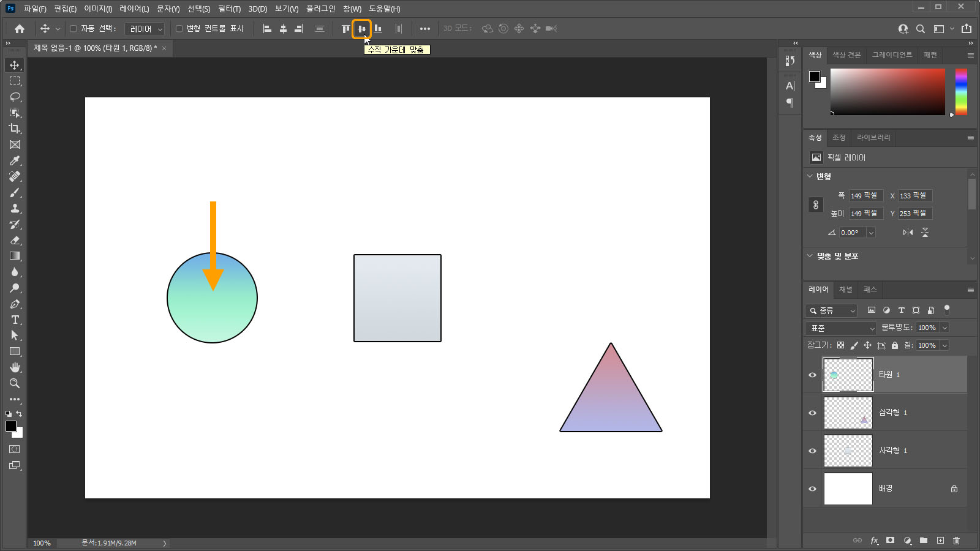This screenshot has height=551, width=980.
Task: Click the align top edges icon
Action: point(346,29)
